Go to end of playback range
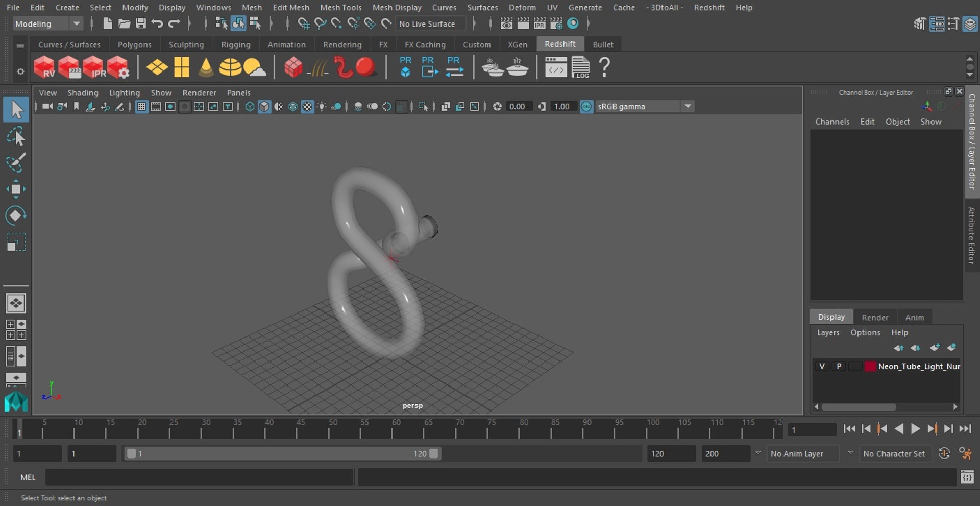This screenshot has height=506, width=980. coord(965,429)
